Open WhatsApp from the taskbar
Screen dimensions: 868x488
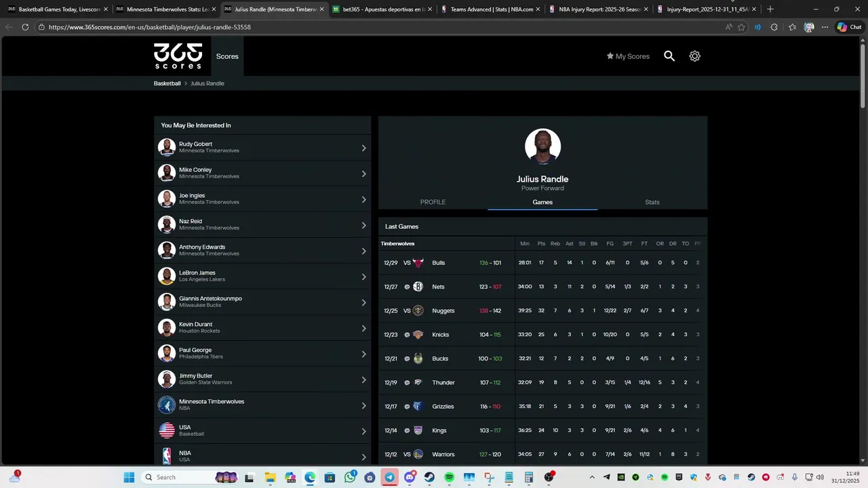point(350,477)
